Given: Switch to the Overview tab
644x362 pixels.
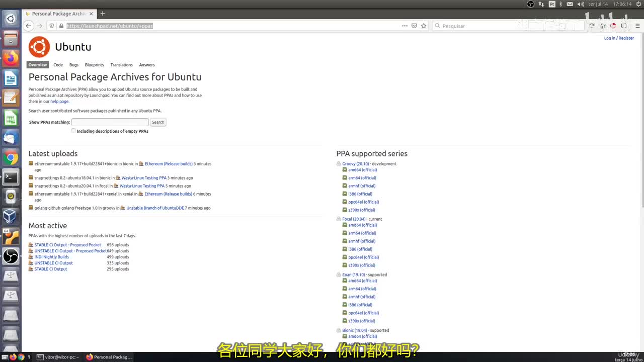Looking at the screenshot, I should coord(38,65).
